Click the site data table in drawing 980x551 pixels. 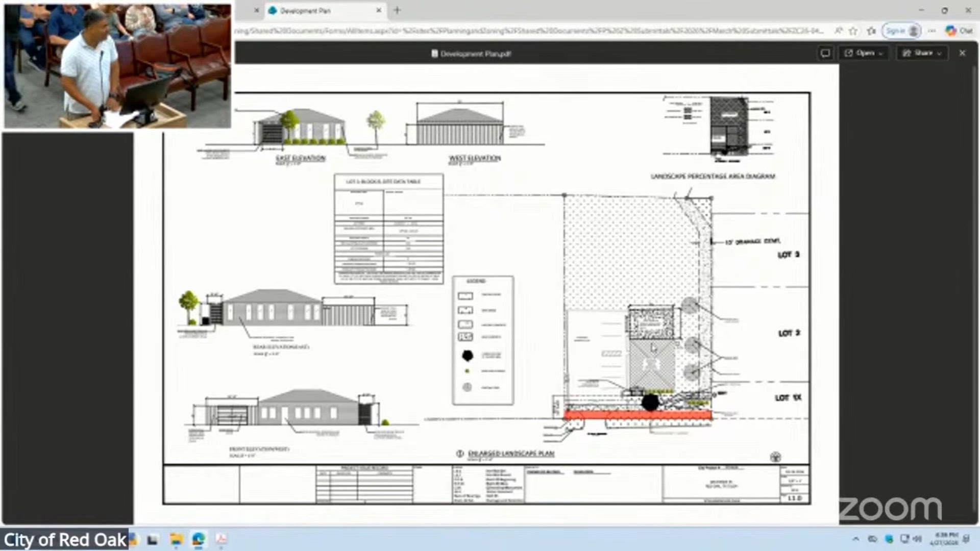pyautogui.click(x=389, y=229)
